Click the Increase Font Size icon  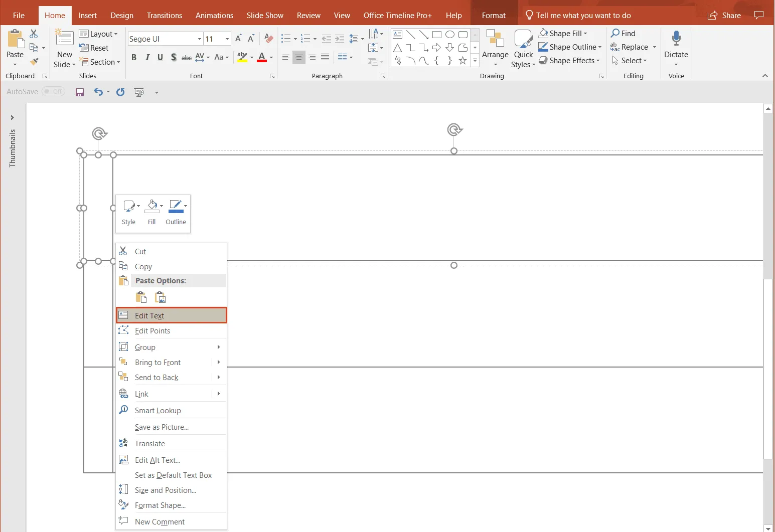click(x=238, y=39)
